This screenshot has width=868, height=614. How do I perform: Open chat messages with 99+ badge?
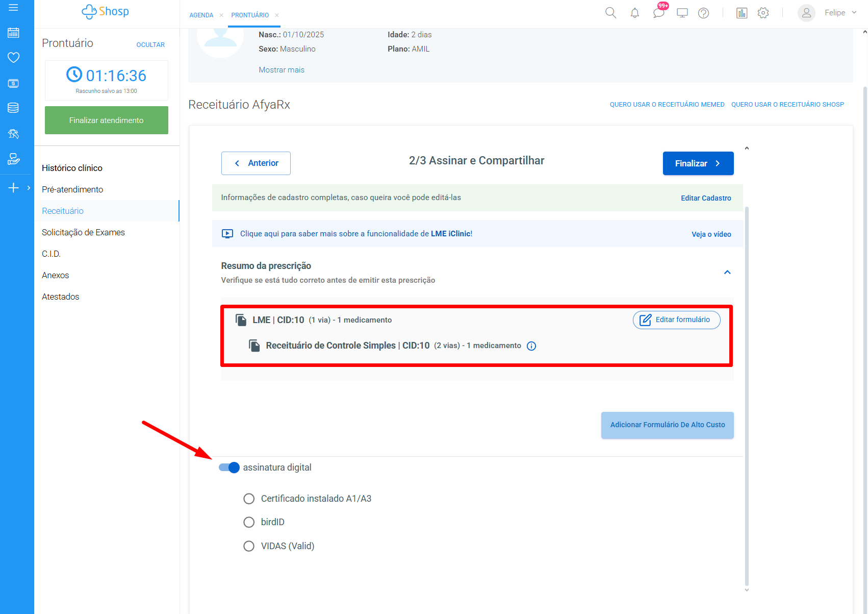click(x=658, y=13)
